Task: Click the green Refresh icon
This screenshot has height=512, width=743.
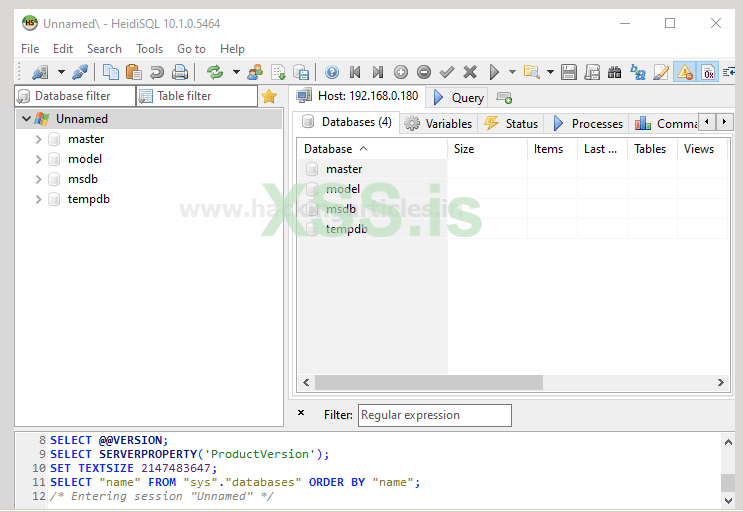Action: tap(215, 72)
